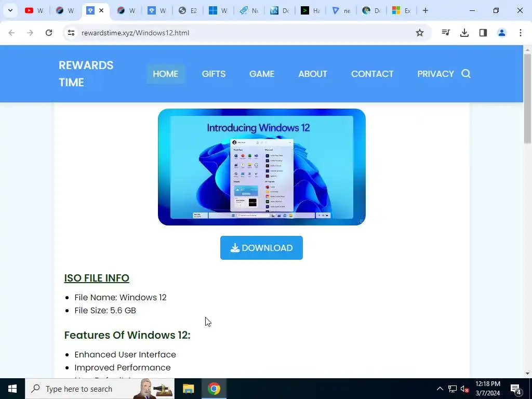This screenshot has height=399, width=532.
Task: Click the page vertical scrollbar thumb
Action: [528, 98]
